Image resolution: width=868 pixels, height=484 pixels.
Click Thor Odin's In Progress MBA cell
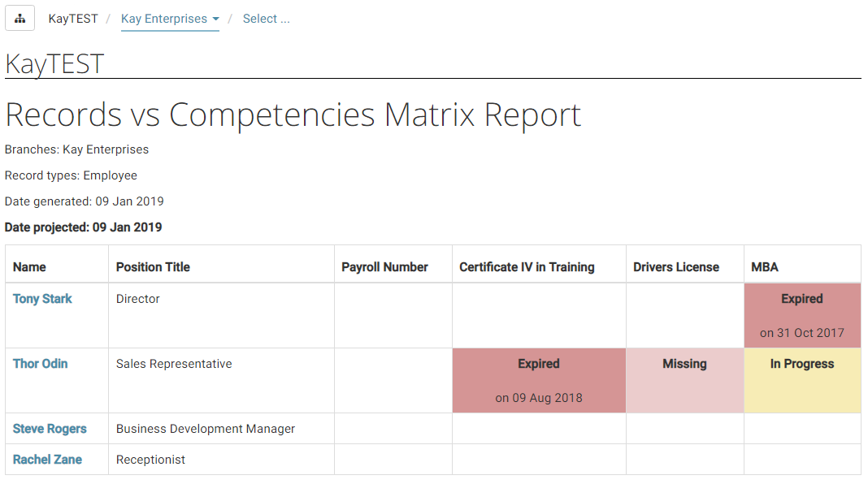coord(802,381)
